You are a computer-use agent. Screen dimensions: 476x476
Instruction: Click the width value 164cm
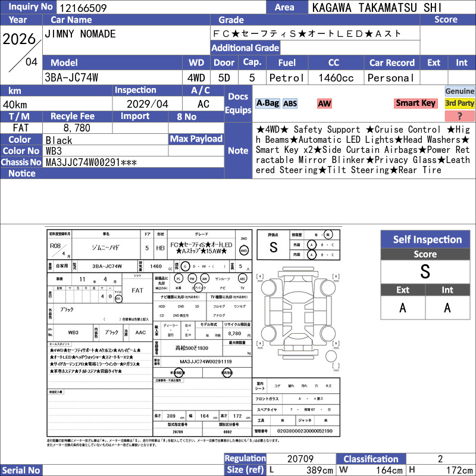pos(389,470)
